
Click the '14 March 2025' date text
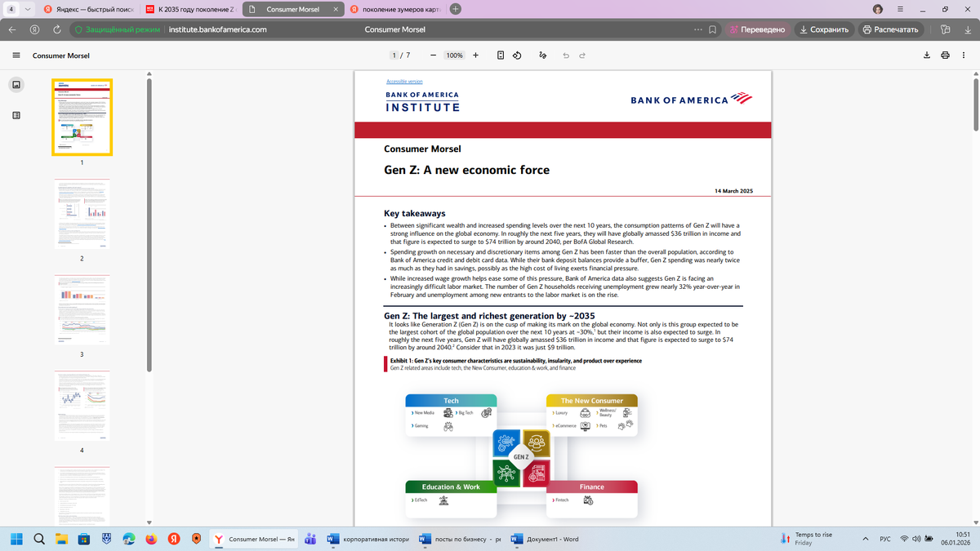tap(733, 191)
